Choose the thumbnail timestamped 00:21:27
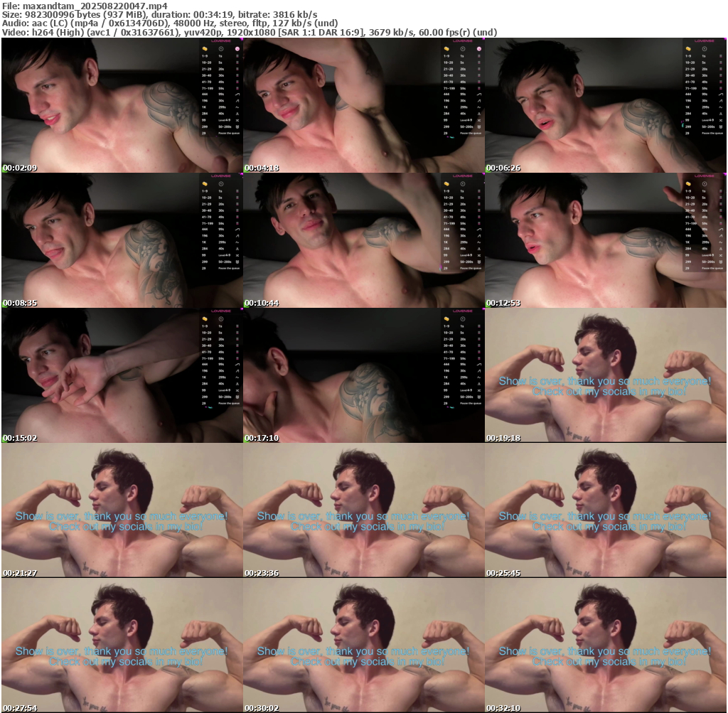The image size is (728, 713). coord(122,510)
